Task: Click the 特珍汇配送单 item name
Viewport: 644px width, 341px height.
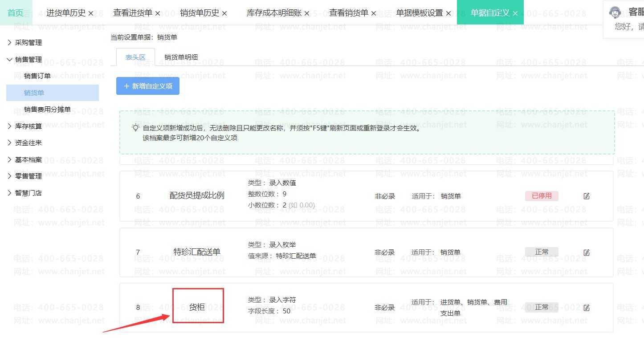Action: coord(197,252)
